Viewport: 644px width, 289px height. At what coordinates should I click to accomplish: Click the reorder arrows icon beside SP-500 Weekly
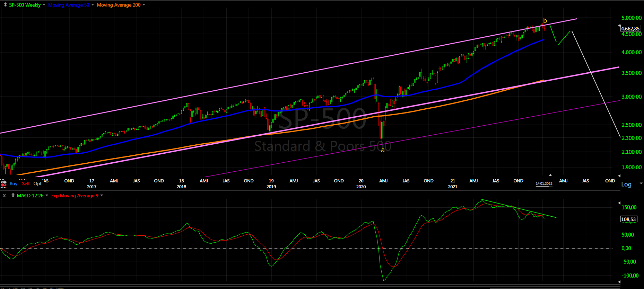5,5
